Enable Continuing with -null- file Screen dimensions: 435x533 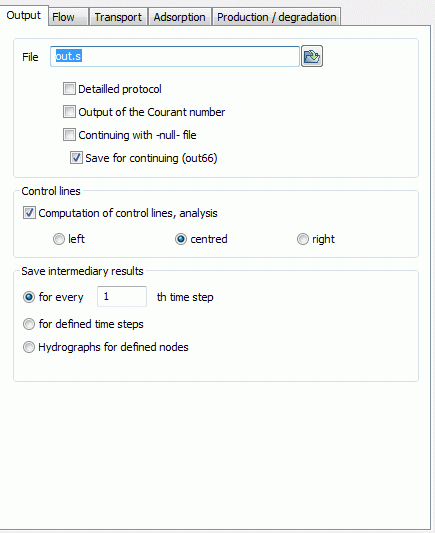click(69, 135)
